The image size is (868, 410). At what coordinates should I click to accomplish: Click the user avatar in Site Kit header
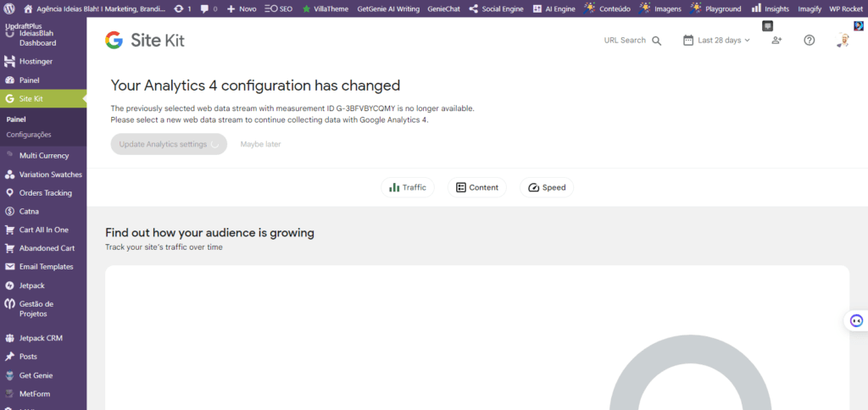(843, 40)
